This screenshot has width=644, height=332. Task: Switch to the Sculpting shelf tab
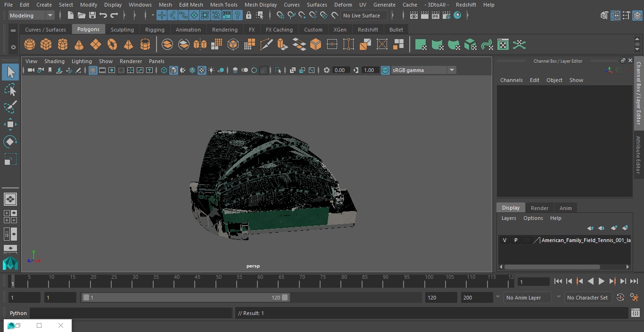point(122,29)
